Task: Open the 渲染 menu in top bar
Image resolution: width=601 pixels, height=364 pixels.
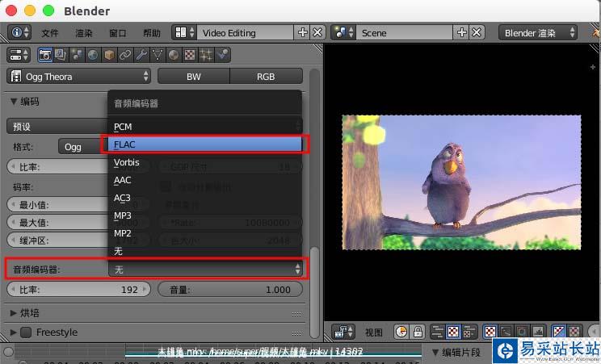Action: [x=84, y=33]
